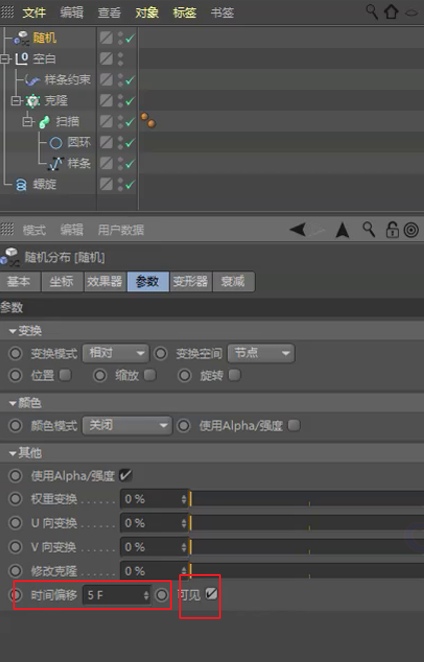
Task: Uncheck 使用Alpha/强度 under 其他
Action: click(x=126, y=476)
